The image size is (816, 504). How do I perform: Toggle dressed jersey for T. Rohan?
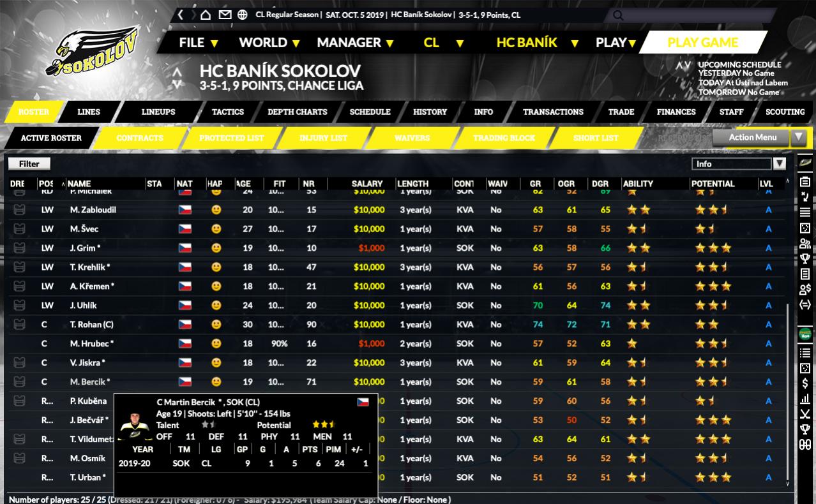[x=19, y=325]
